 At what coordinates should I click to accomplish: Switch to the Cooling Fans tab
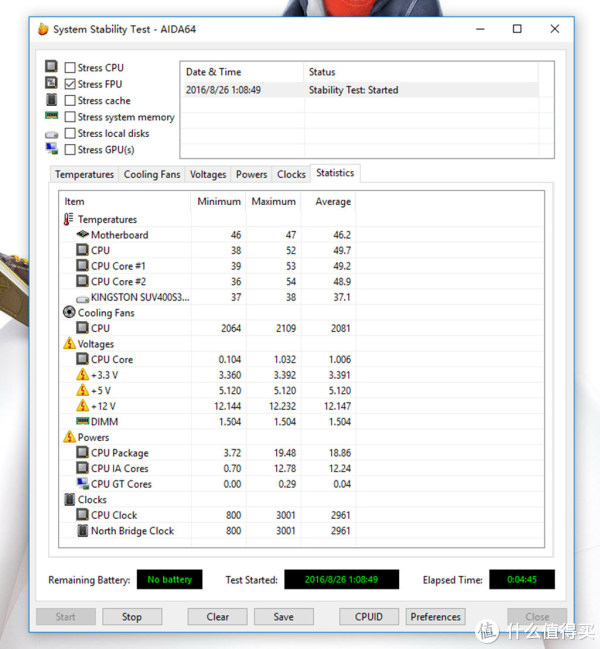tap(152, 174)
